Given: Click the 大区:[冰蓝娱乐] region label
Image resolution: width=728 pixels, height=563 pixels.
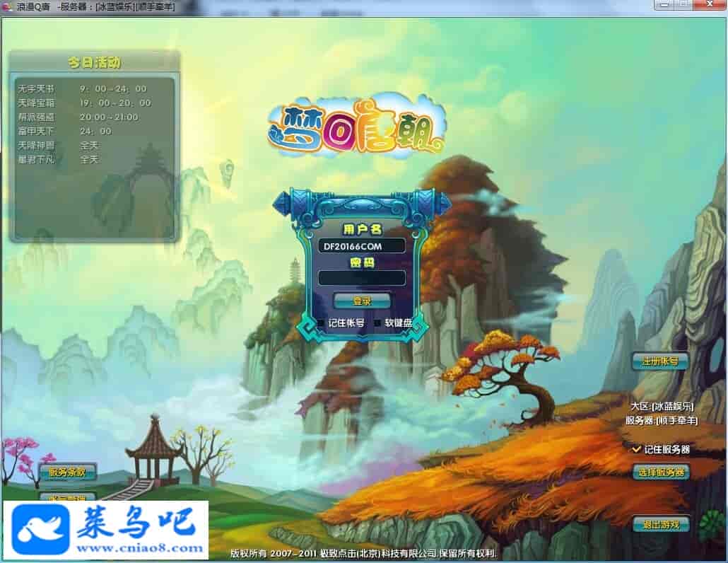Looking at the screenshot, I should point(662,407).
